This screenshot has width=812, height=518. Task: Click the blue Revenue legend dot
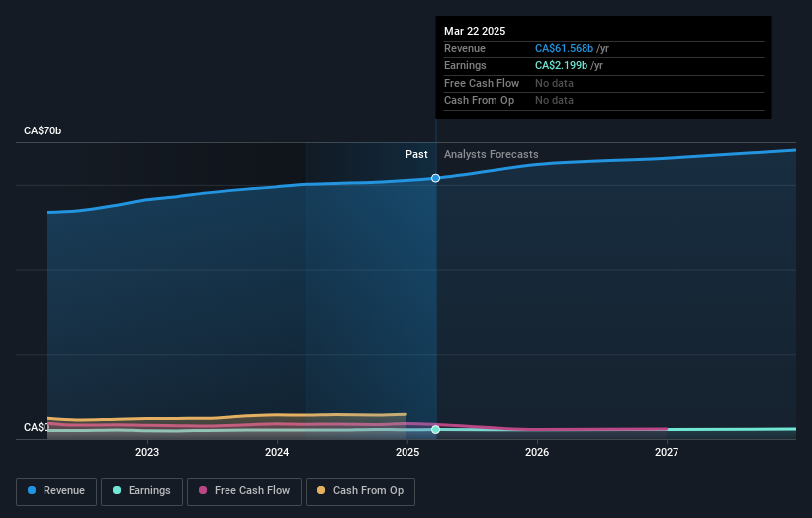tap(32, 490)
